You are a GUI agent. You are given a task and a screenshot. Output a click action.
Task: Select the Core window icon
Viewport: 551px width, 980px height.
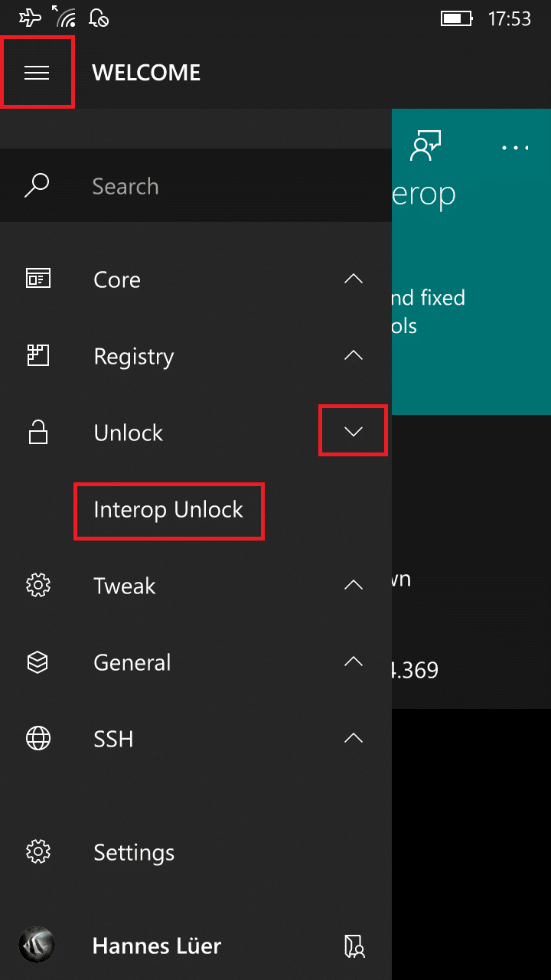coord(37,279)
